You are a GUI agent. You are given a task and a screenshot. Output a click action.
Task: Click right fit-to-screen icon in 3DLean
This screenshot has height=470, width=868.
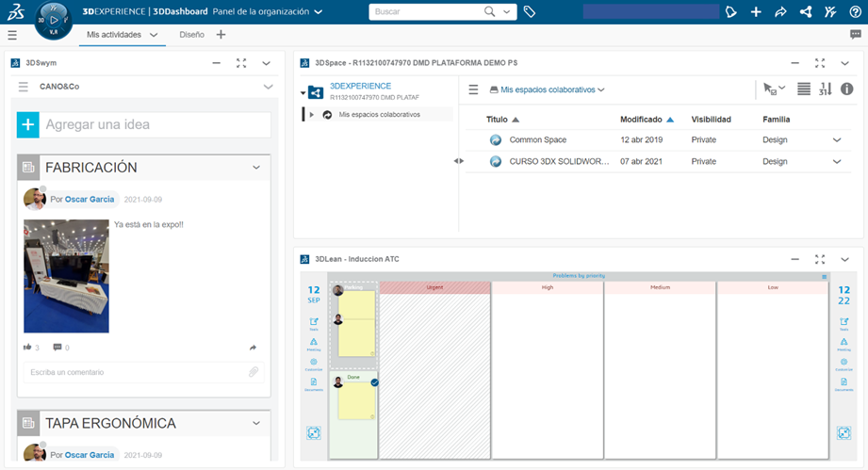(844, 433)
